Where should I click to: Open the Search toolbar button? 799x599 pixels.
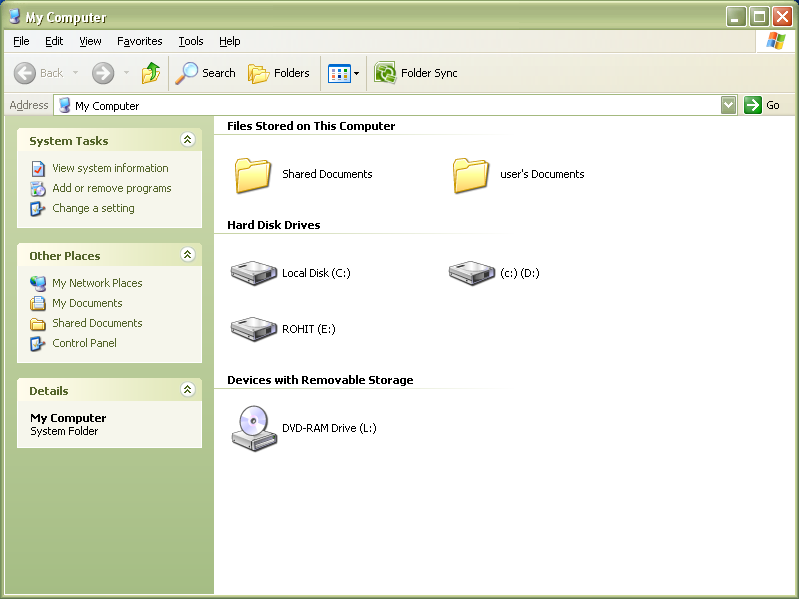tap(205, 73)
